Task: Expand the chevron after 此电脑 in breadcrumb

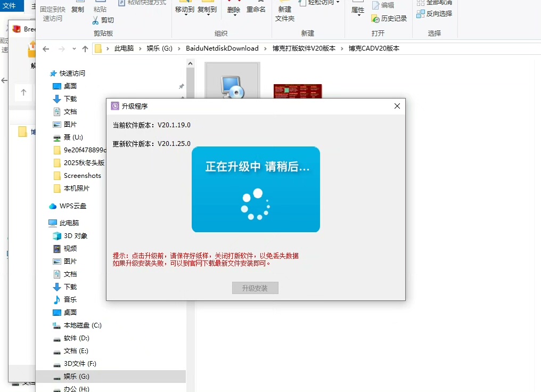Action: pos(140,48)
